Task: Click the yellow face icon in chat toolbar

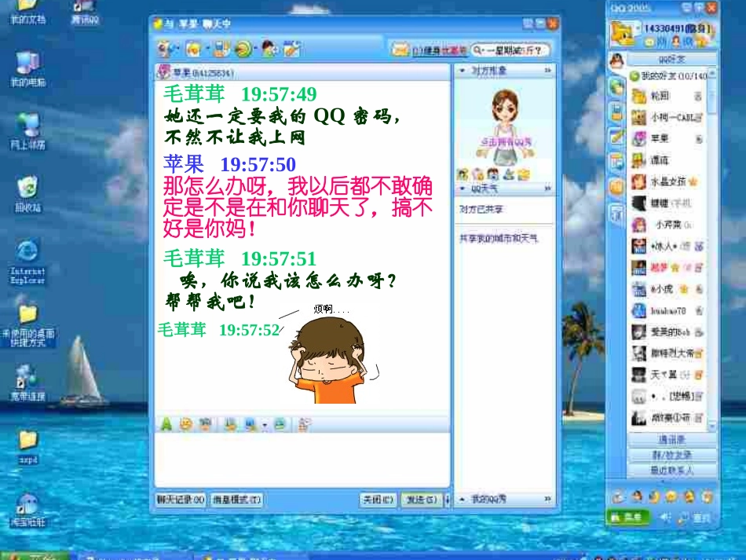Action: coord(192,49)
